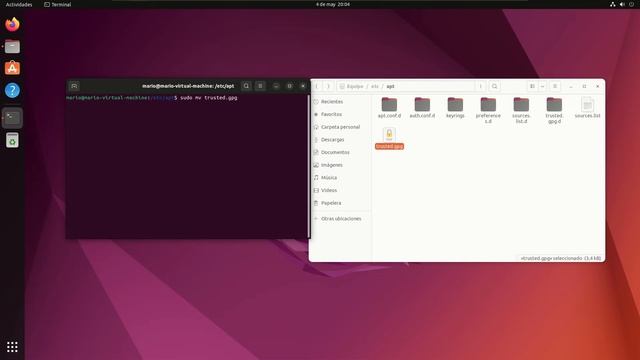The width and height of the screenshot is (640, 360).
Task: Click the selection status text in Files
Action: point(561,258)
